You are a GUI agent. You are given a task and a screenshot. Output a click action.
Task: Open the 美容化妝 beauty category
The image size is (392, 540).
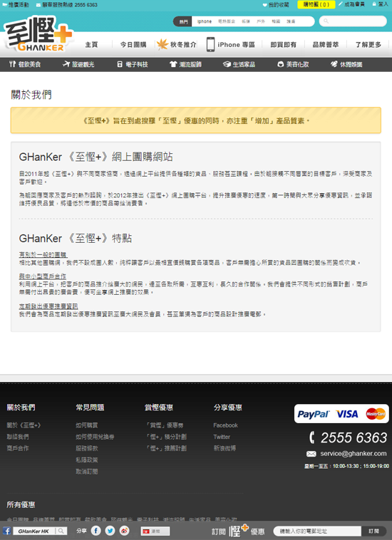pyautogui.click(x=293, y=64)
